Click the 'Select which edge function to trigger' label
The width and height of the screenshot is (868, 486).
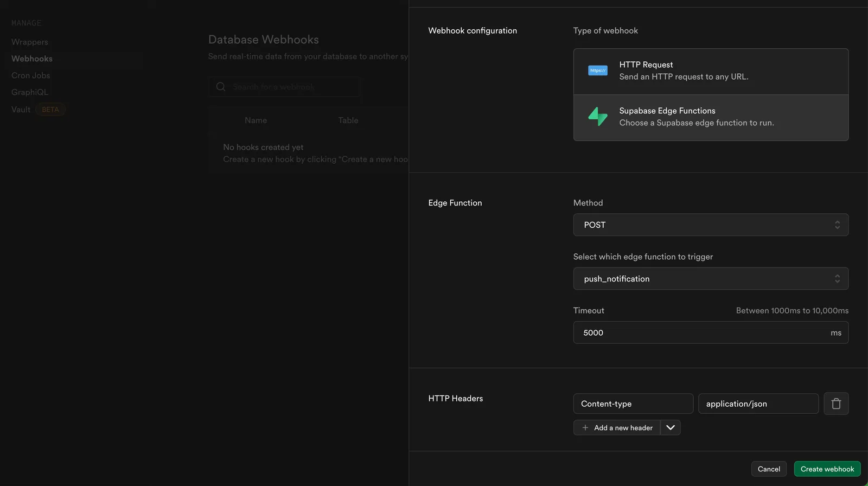(x=643, y=257)
